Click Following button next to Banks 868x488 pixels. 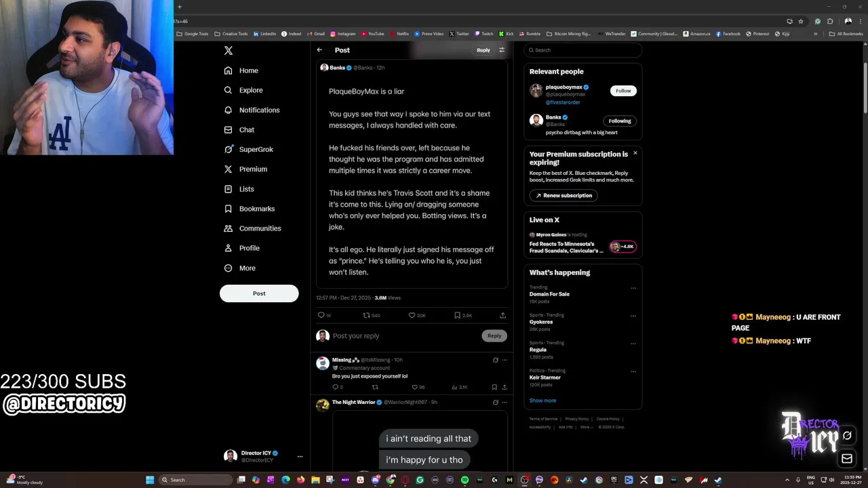point(620,121)
